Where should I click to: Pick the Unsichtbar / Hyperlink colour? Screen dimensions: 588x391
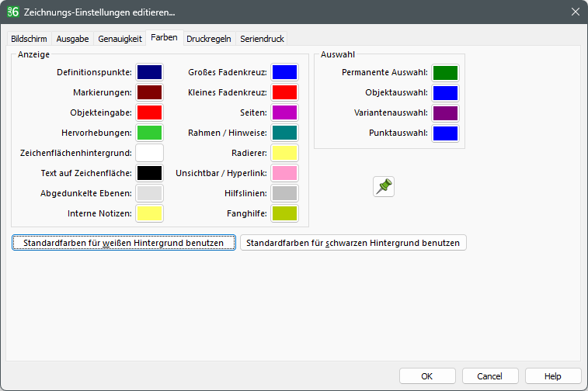(284, 174)
